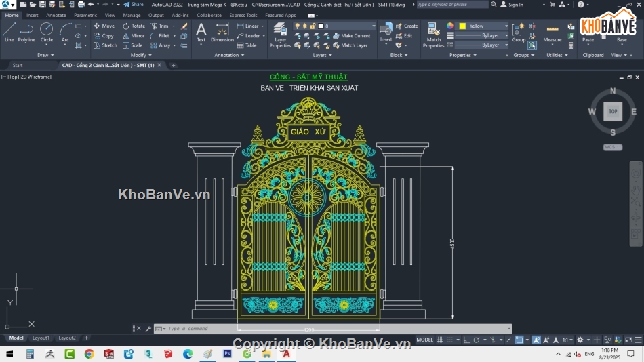The width and height of the screenshot is (644, 362).
Task: Select the Arc tool
Action: tap(65, 33)
